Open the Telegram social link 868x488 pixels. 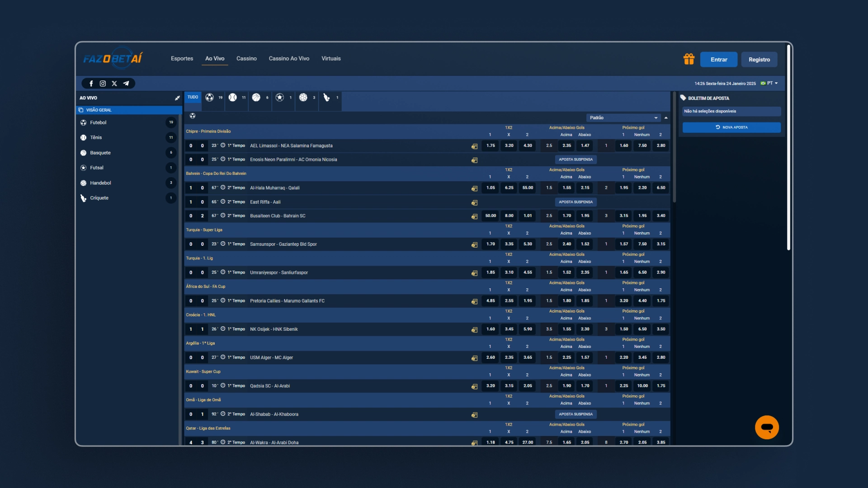click(126, 84)
